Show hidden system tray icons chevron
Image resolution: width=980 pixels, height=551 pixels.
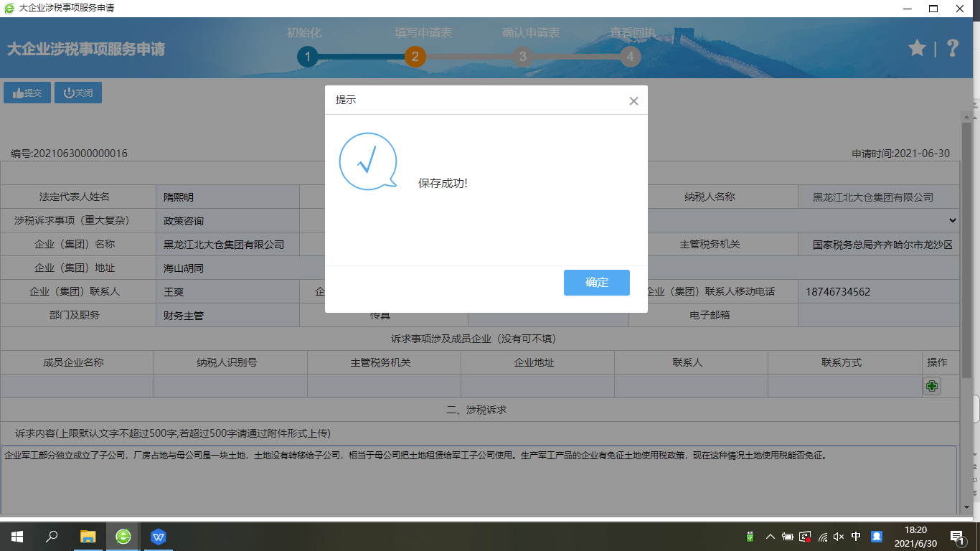pos(770,537)
